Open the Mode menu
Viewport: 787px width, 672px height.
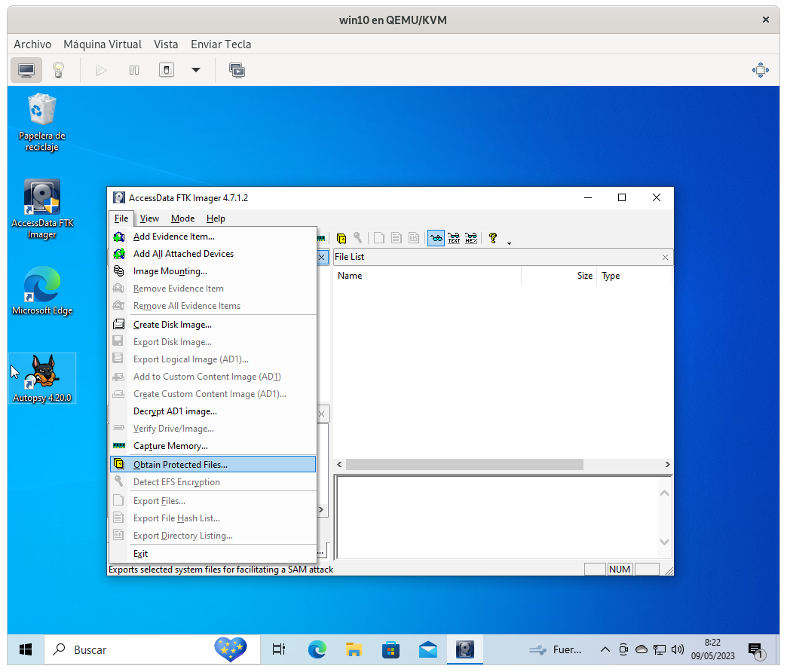[182, 218]
